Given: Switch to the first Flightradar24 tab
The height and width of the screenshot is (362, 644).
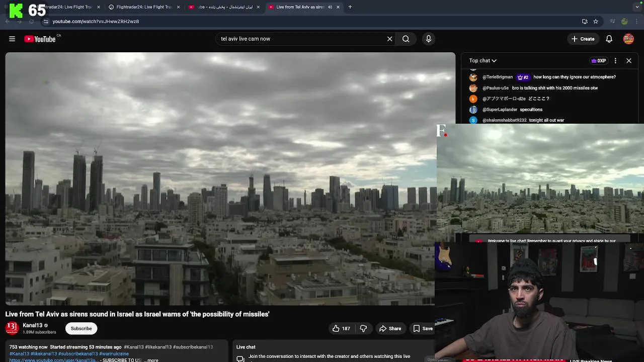Looking at the screenshot, I should point(66,7).
